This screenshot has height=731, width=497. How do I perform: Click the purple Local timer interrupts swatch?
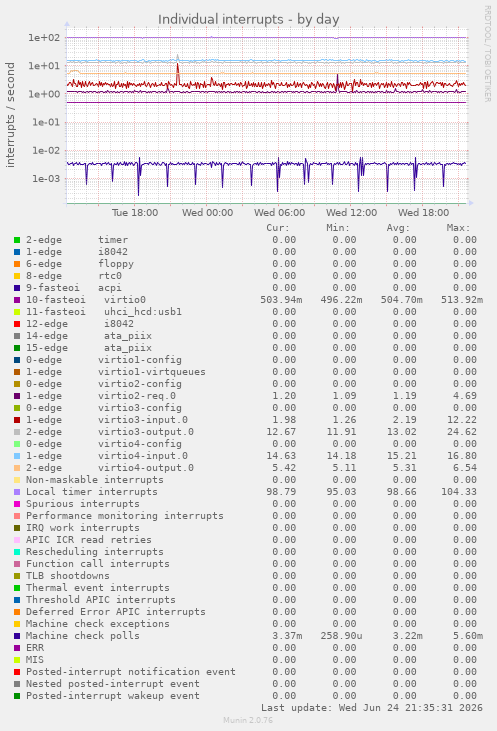tap(17, 492)
